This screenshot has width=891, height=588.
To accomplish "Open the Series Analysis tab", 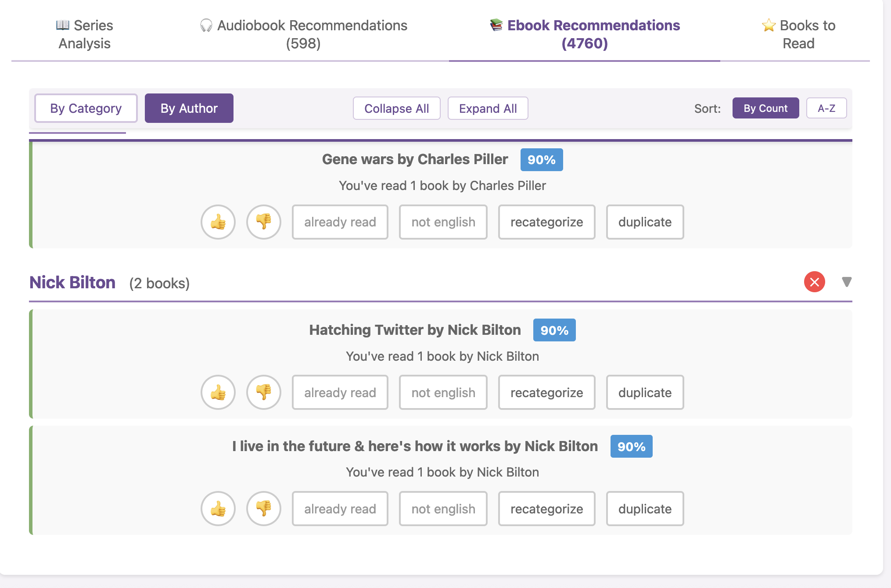I will tap(84, 34).
